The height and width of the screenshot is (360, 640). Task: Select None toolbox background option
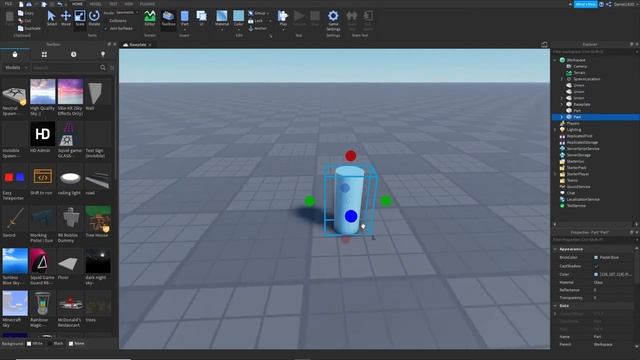77,344
